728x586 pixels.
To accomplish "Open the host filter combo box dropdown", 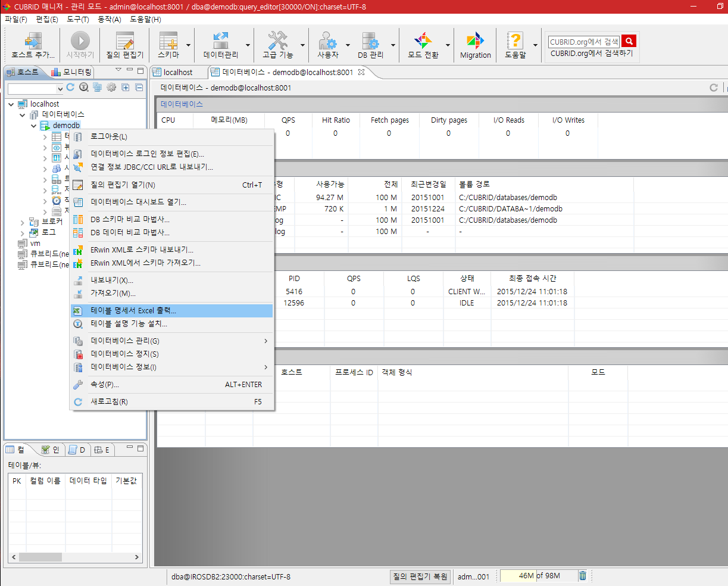I will (x=60, y=89).
